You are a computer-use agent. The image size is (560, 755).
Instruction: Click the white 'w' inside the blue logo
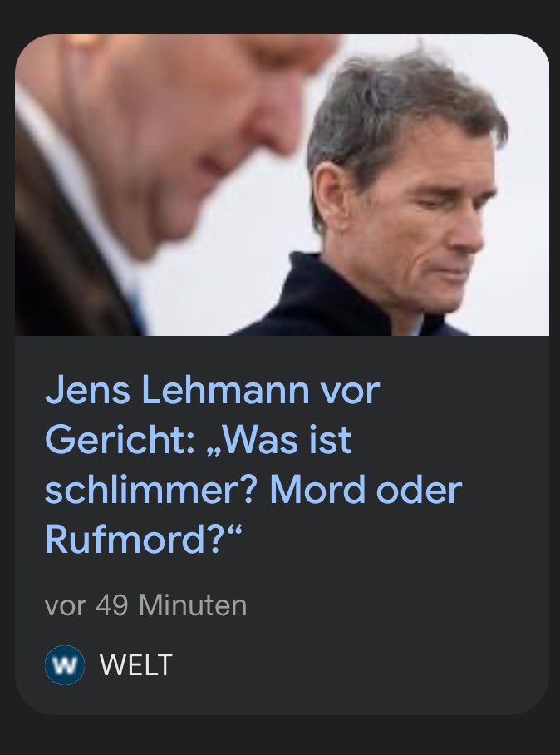click(65, 665)
